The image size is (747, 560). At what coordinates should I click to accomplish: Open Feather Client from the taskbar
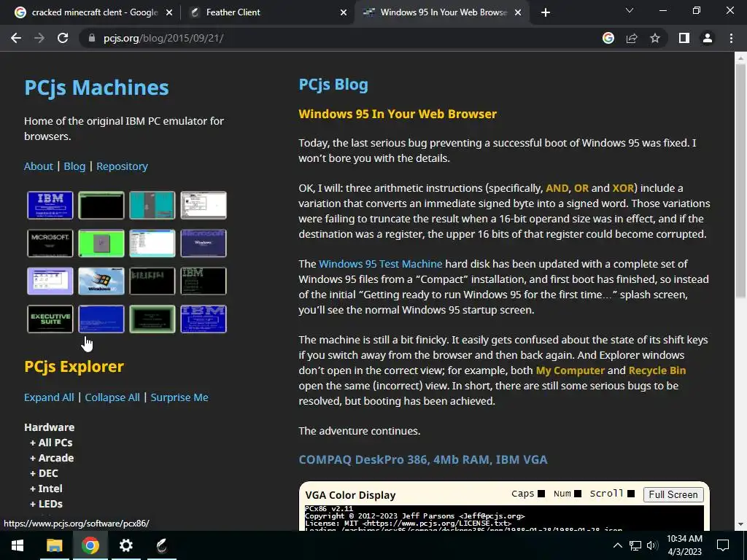tap(162, 545)
